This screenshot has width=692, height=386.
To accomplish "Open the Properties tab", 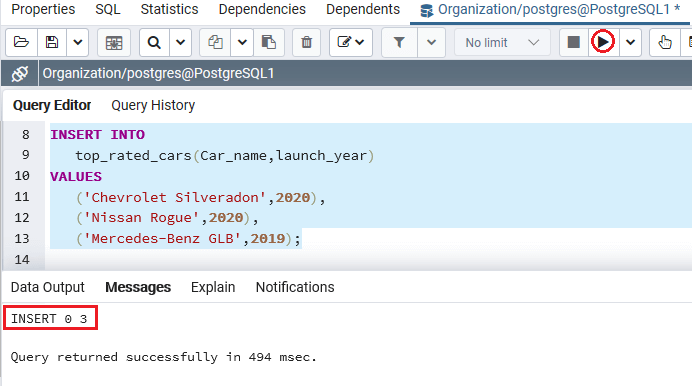I will coord(43,9).
